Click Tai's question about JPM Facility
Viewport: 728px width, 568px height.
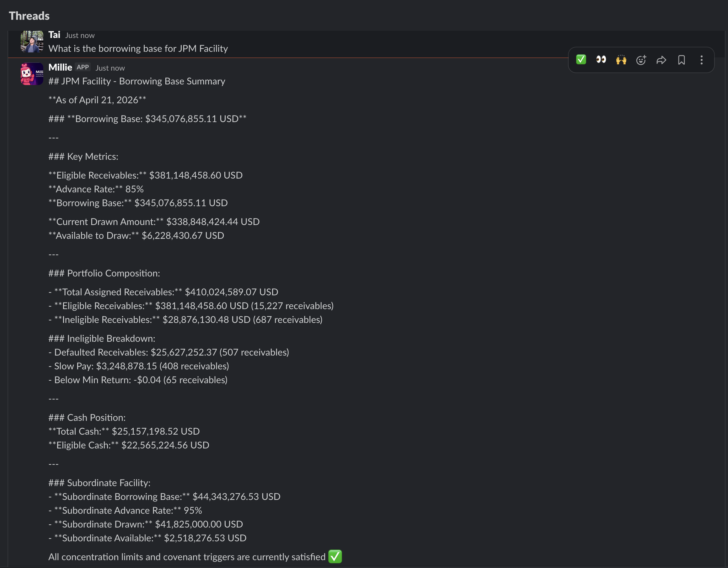[138, 49]
